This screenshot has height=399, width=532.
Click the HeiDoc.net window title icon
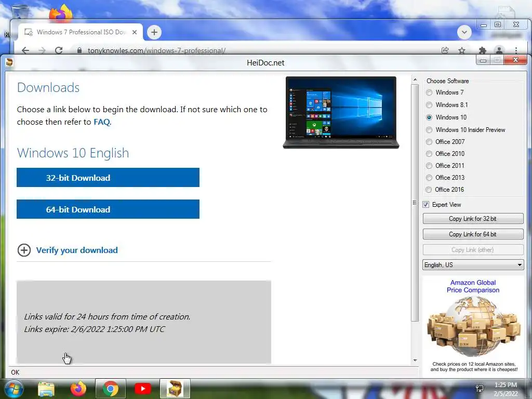(9, 62)
